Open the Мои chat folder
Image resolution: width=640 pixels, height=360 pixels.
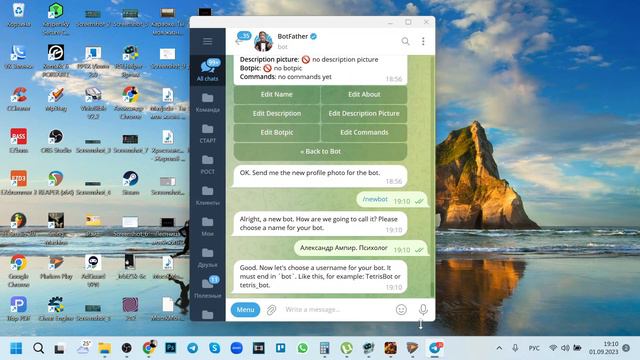(207, 226)
